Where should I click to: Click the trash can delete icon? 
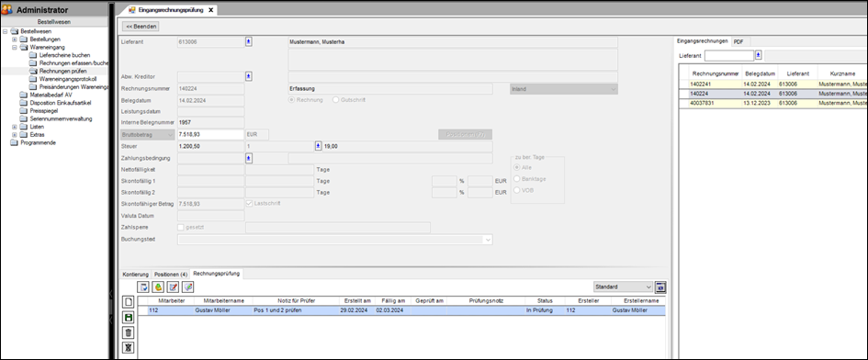pyautogui.click(x=129, y=332)
